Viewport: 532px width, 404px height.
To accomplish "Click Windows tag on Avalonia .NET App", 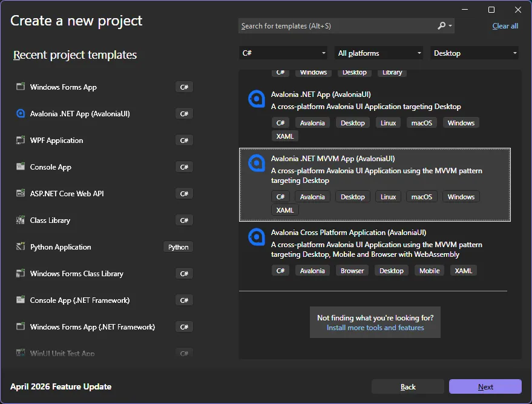I will click(x=461, y=123).
